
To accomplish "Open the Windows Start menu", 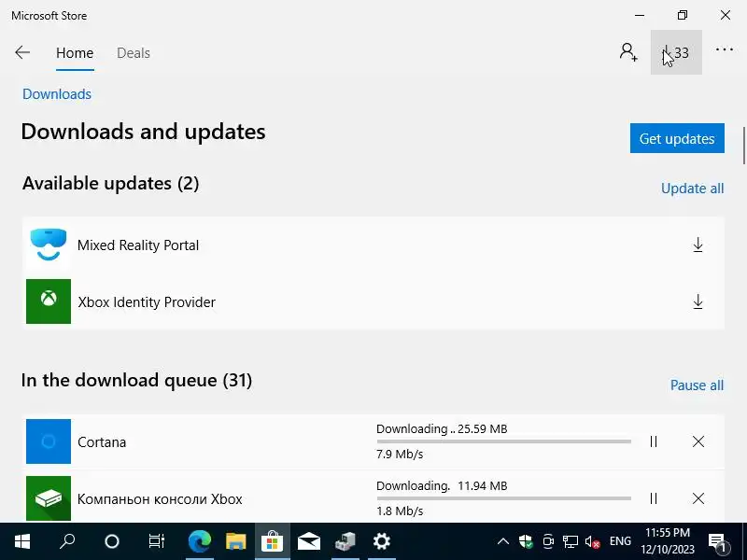I will pyautogui.click(x=22, y=541).
